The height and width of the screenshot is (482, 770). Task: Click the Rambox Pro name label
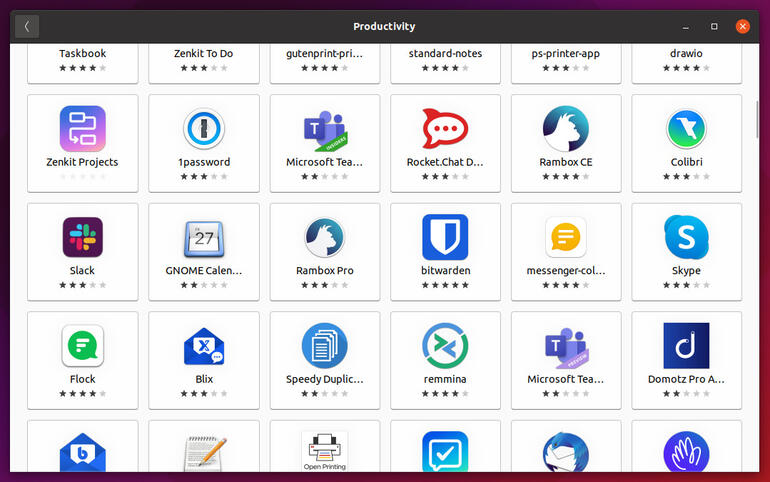(325, 270)
